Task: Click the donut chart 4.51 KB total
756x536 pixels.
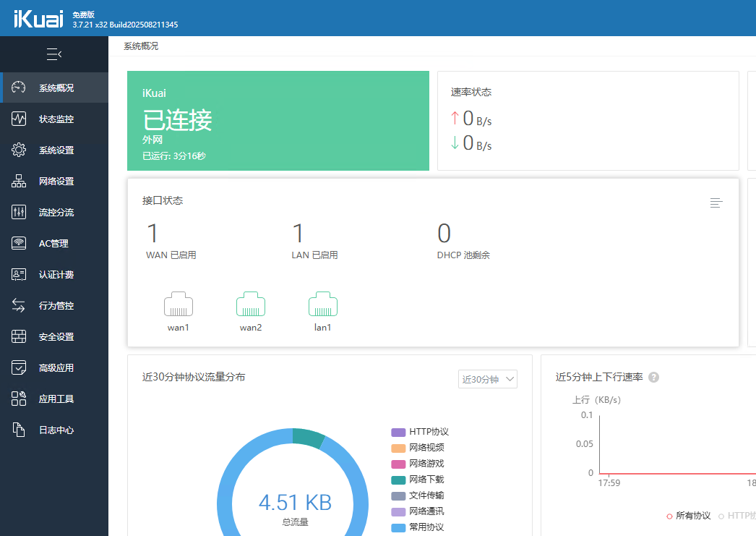Action: pyautogui.click(x=295, y=503)
